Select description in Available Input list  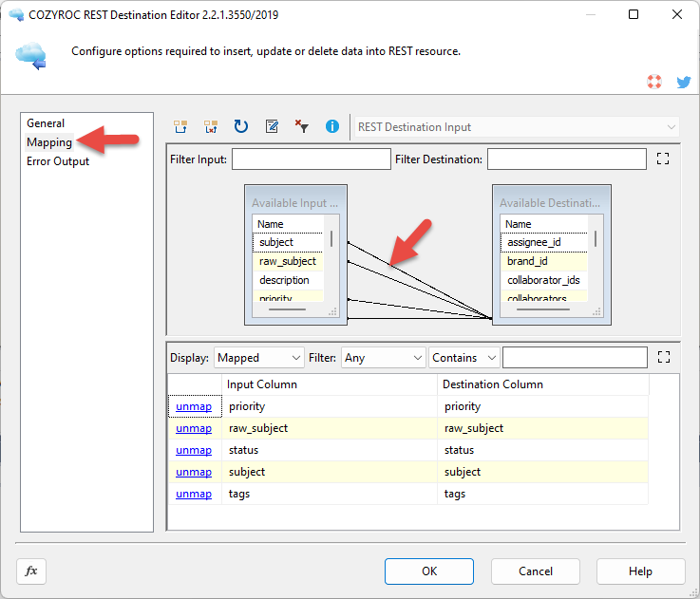coord(288,280)
